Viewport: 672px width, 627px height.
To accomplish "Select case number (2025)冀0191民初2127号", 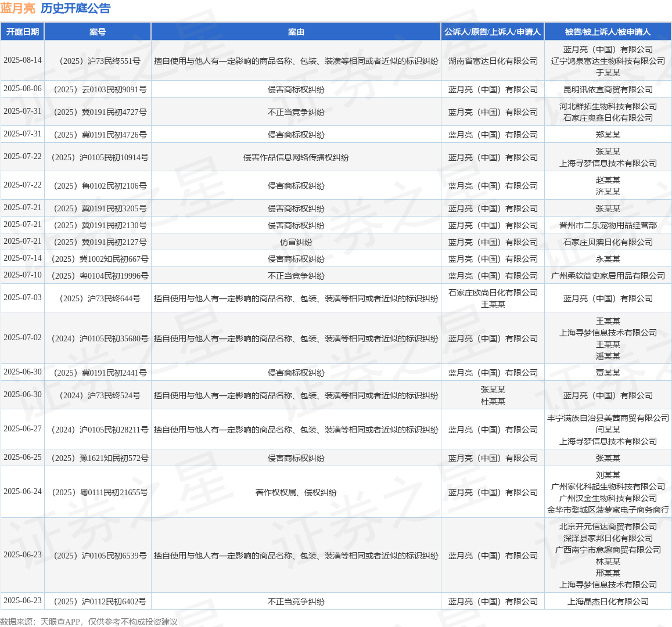I will [x=100, y=243].
